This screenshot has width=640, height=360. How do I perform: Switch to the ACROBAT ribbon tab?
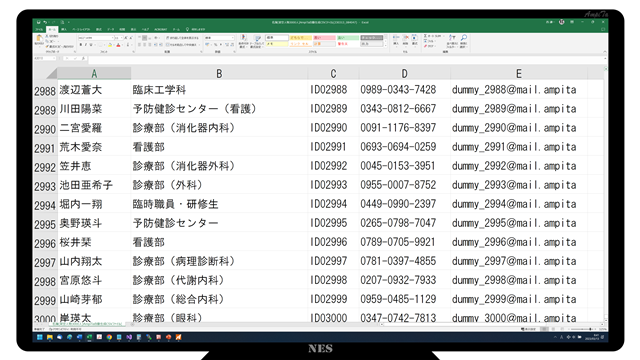click(x=161, y=29)
